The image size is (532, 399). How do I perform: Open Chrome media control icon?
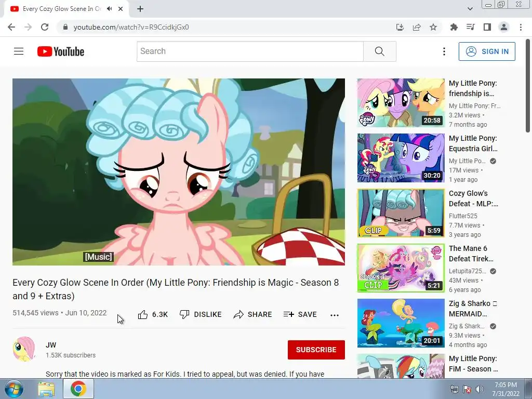point(470,27)
